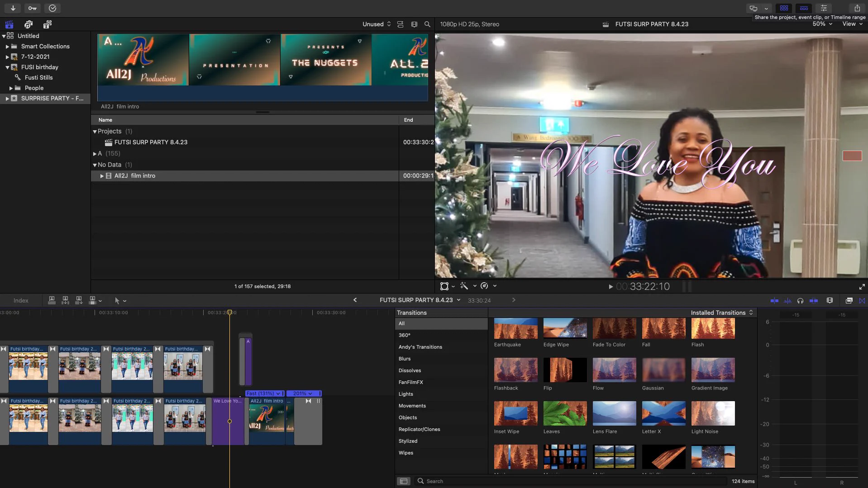Open the Select tool arrow dropdown
This screenshot has width=868, height=488.
pyautogui.click(x=120, y=300)
